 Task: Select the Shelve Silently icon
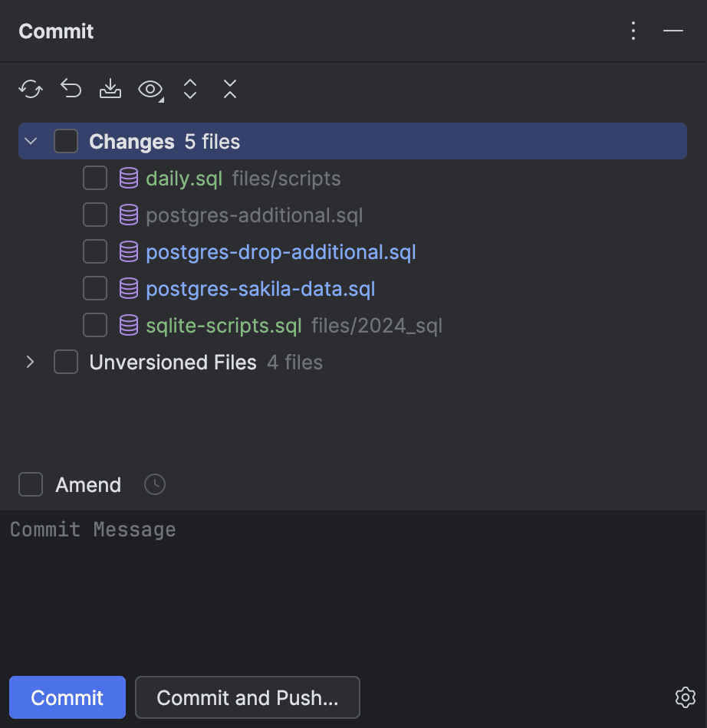(x=110, y=89)
